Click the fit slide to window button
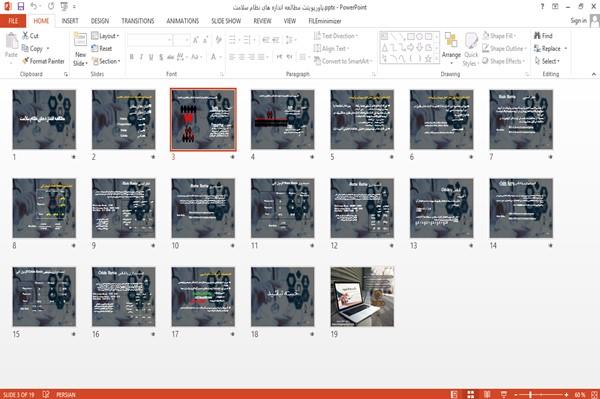 (x=595, y=394)
